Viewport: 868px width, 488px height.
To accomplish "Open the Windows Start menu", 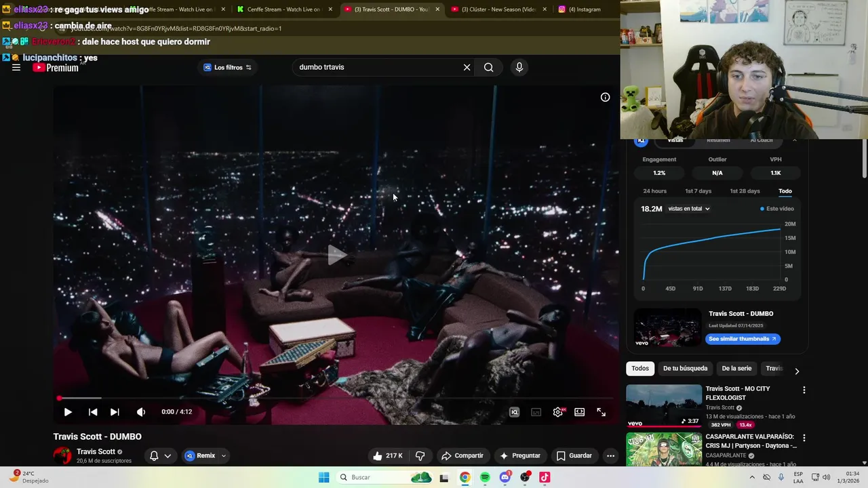I will click(x=324, y=477).
